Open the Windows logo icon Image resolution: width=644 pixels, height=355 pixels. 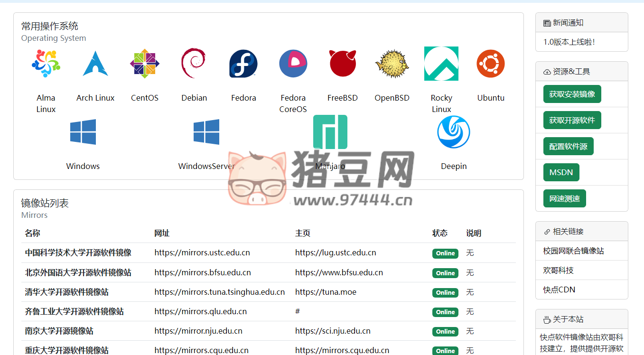coord(83,132)
